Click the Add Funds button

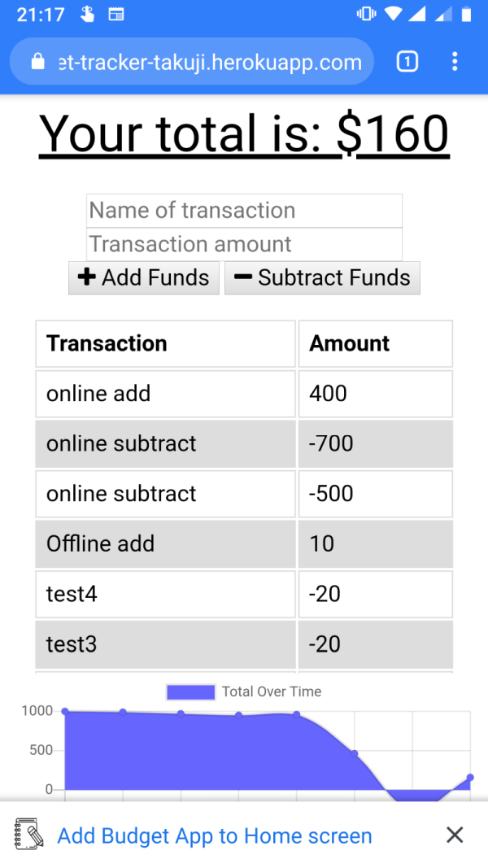point(144,278)
